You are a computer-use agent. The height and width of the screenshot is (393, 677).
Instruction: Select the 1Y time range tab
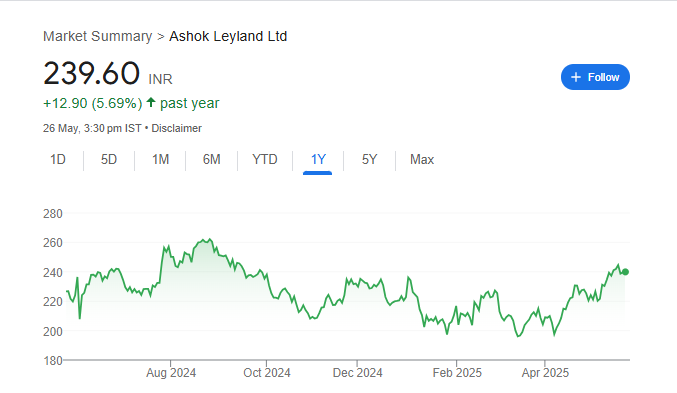318,160
